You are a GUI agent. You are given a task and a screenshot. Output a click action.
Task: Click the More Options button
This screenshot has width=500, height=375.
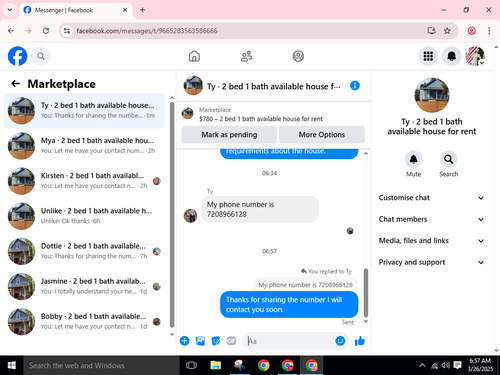[322, 135]
